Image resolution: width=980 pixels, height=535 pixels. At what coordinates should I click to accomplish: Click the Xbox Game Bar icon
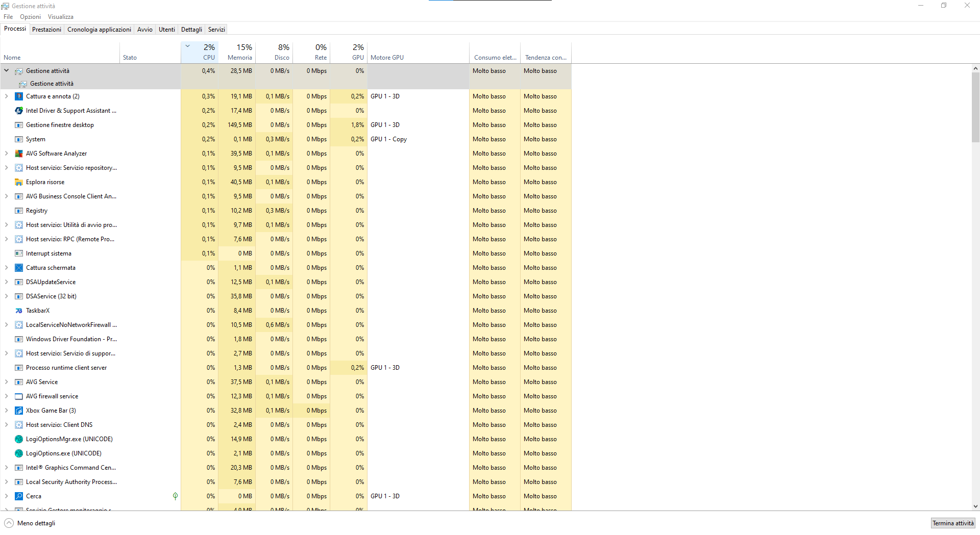coord(19,411)
